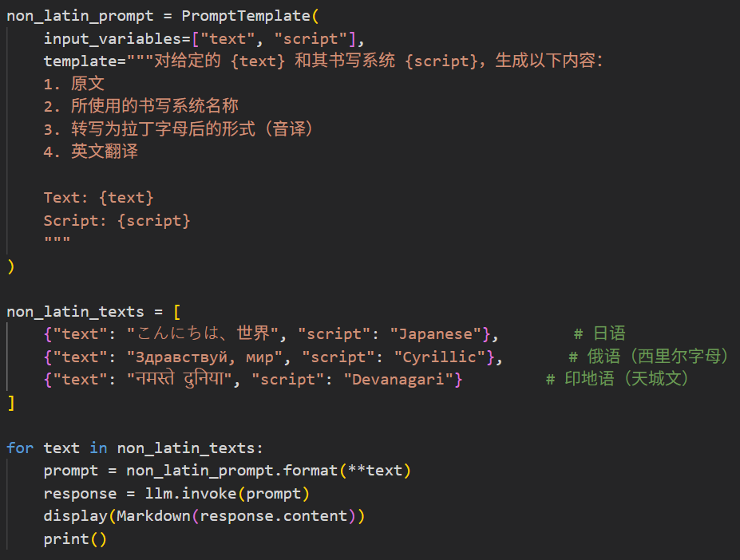Click the '4. 英文翻译' line

tap(91, 152)
